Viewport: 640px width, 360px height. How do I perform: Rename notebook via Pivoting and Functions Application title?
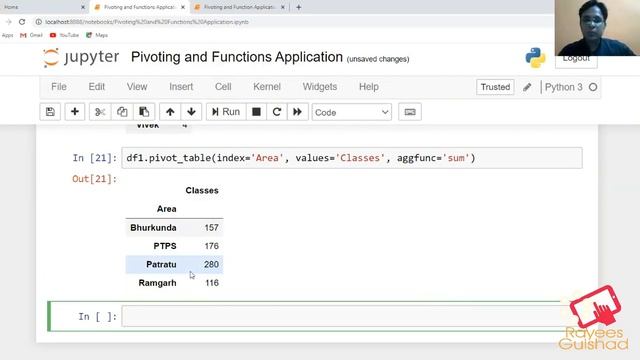pyautogui.click(x=237, y=57)
